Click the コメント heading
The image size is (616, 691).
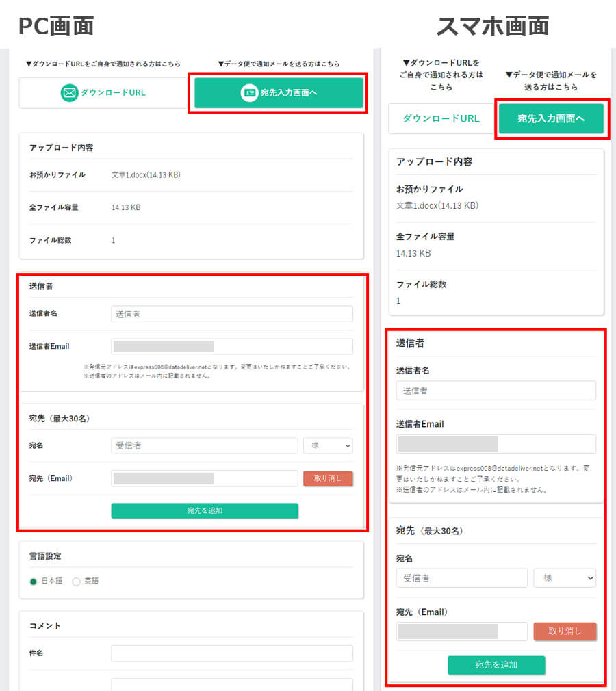tap(44, 626)
